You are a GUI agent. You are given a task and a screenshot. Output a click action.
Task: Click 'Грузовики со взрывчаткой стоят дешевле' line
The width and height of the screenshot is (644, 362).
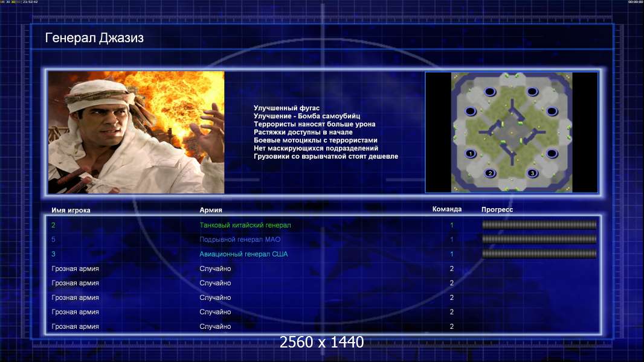[x=326, y=156]
